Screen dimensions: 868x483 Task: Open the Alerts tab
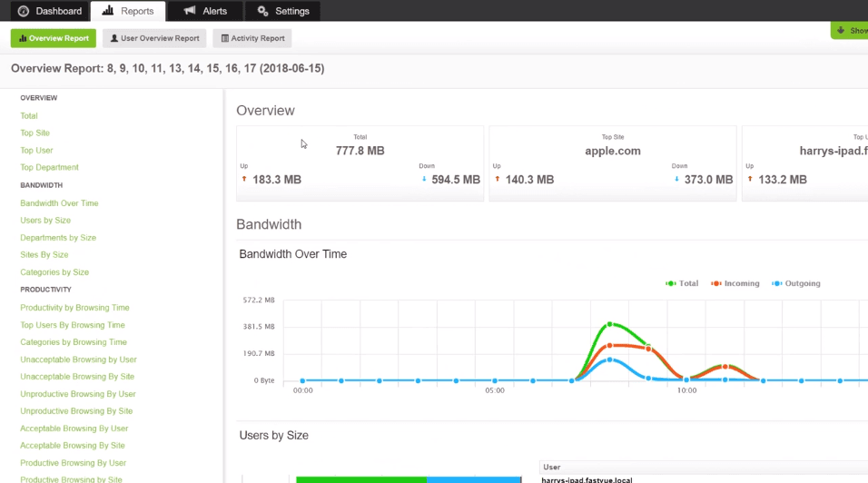point(205,11)
